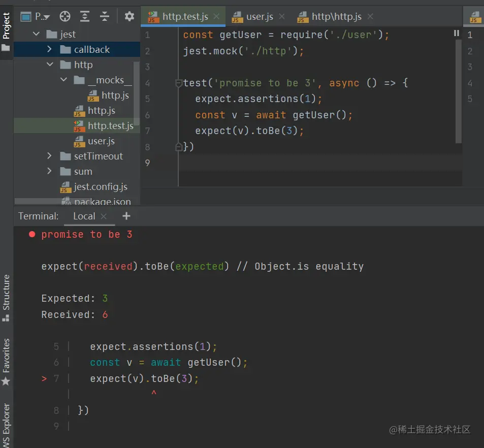Click line number 9 in the editor gutter
Viewport: 484px width, 448px height.
coord(148,163)
